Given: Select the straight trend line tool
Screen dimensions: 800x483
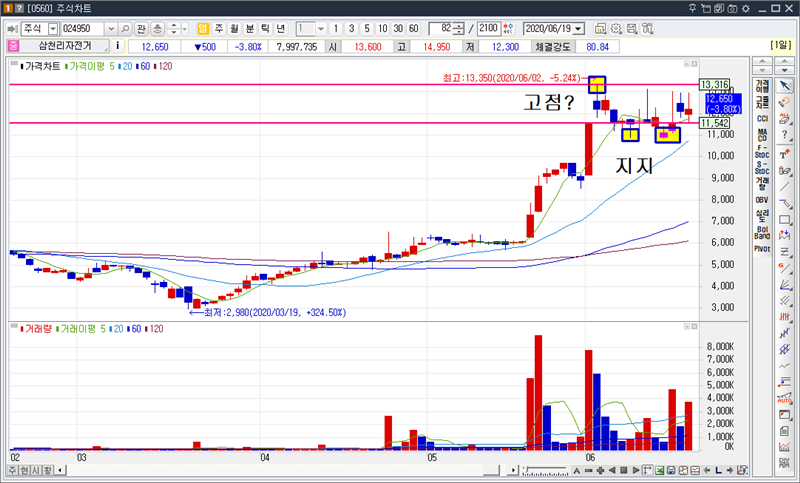Looking at the screenshot, I should coord(784,187).
